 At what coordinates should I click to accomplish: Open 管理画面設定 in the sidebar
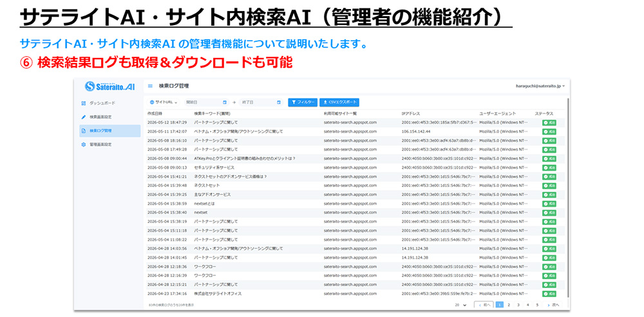[x=109, y=144]
